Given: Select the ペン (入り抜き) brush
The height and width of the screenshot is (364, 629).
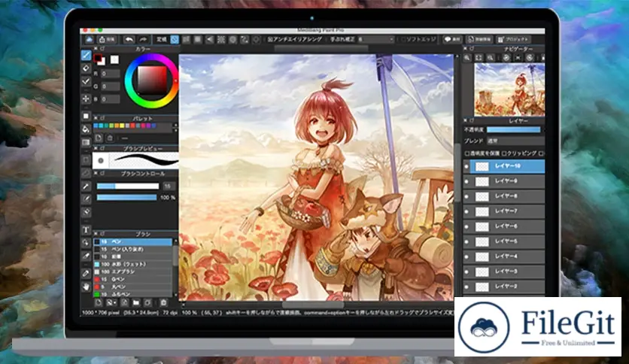Looking at the screenshot, I should pos(132,250).
